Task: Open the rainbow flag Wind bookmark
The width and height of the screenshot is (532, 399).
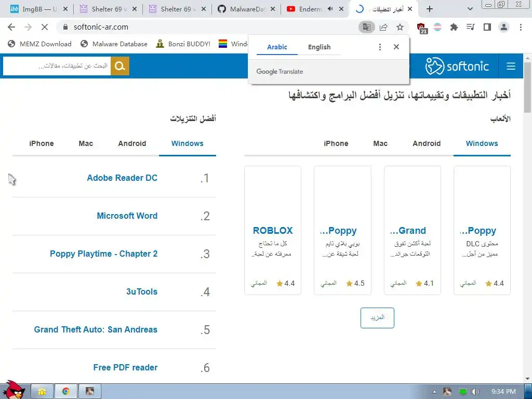Action: [233, 44]
